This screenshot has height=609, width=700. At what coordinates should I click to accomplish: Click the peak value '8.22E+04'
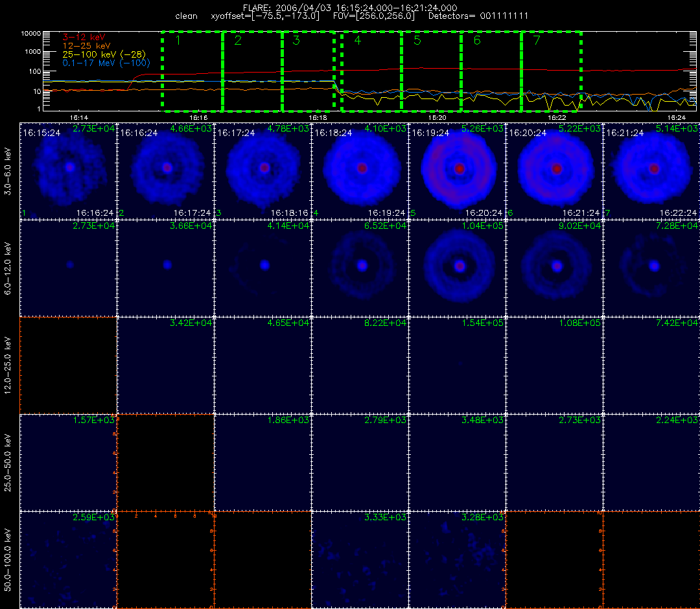coord(385,323)
